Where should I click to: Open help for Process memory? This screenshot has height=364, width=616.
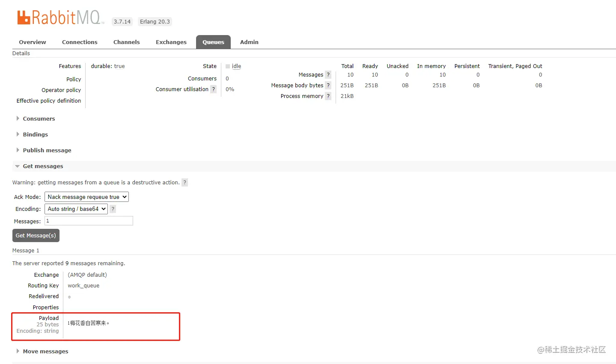pyautogui.click(x=328, y=96)
